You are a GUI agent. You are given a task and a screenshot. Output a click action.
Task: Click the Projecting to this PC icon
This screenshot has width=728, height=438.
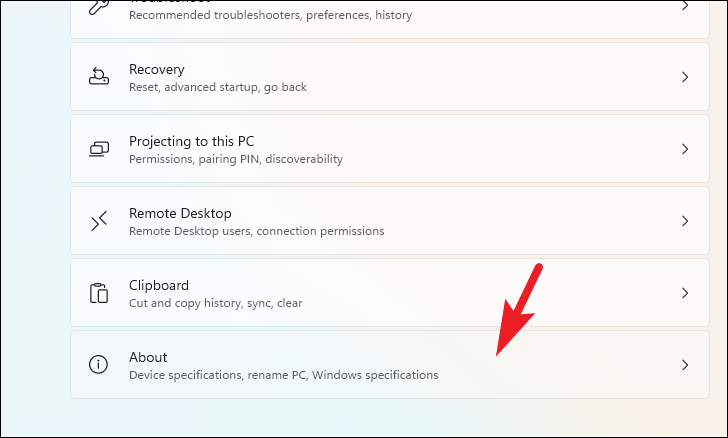point(99,149)
